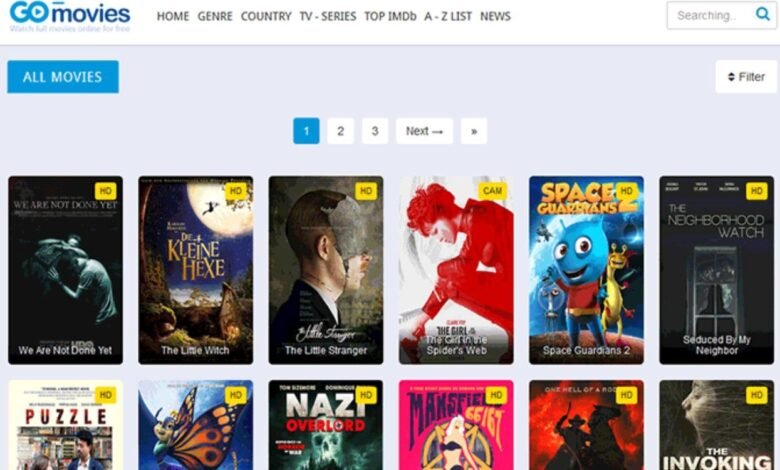Open Space Guardians 2 poster
The image size is (780, 470).
tap(586, 270)
